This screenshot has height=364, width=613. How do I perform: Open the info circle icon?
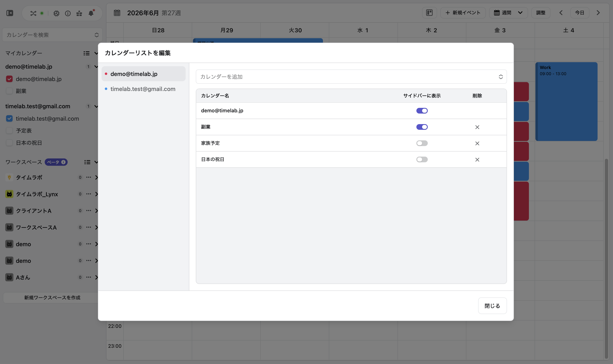pos(68,13)
